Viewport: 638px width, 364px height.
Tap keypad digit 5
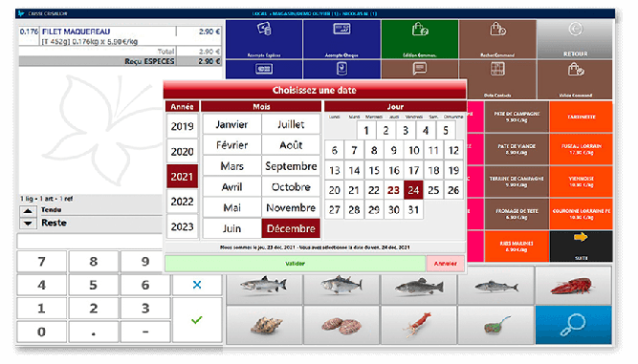click(x=93, y=286)
